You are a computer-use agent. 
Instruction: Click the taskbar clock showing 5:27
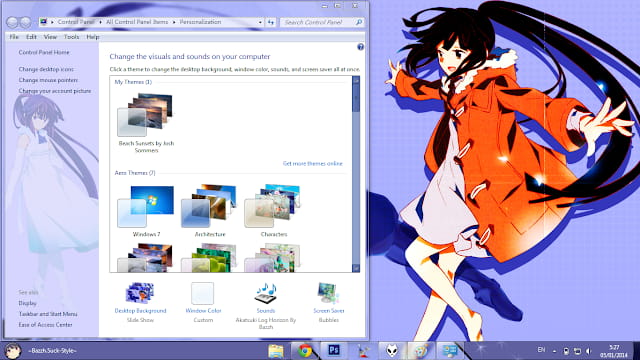(614, 351)
